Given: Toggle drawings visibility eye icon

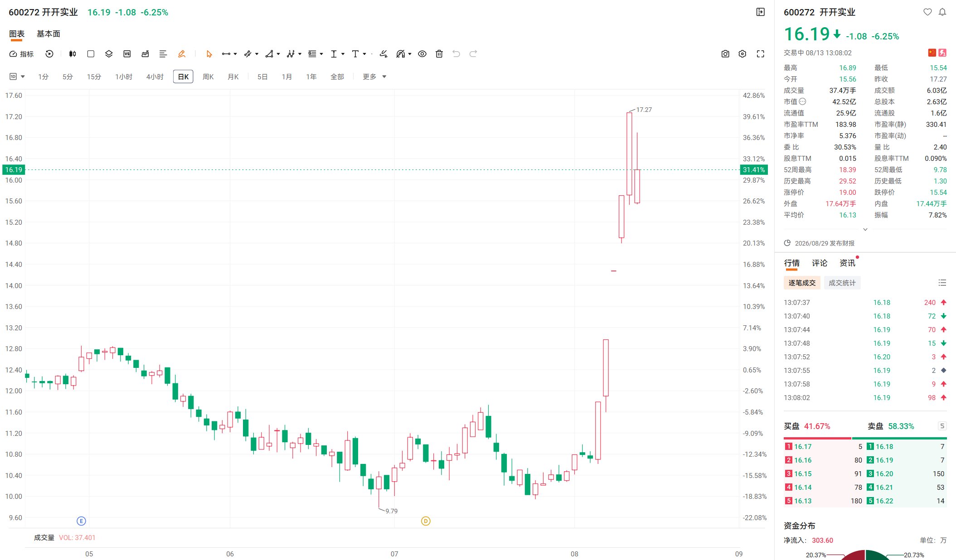Looking at the screenshot, I should point(422,54).
